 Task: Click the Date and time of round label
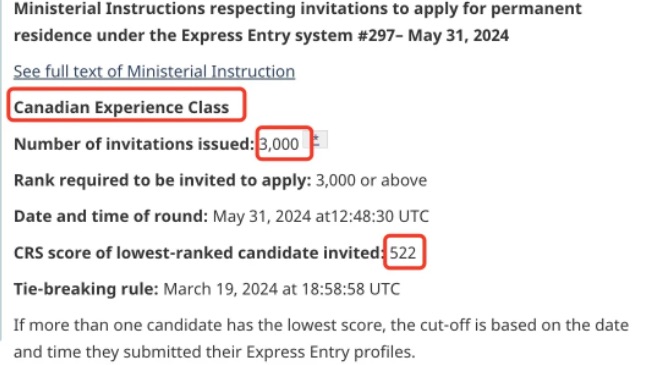point(111,216)
